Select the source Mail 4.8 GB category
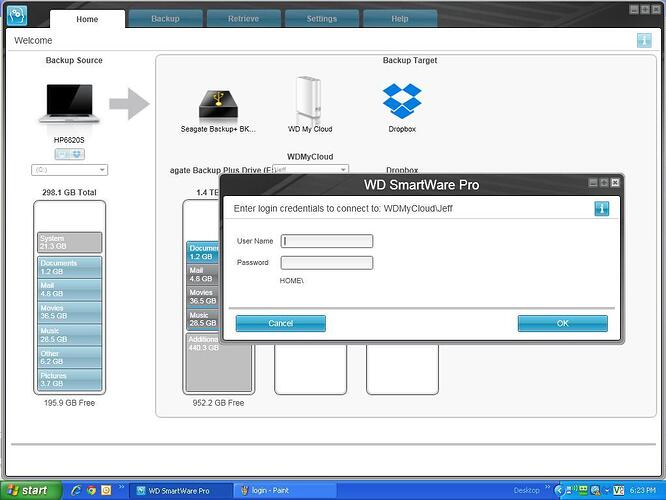The image size is (666, 500). click(70, 290)
